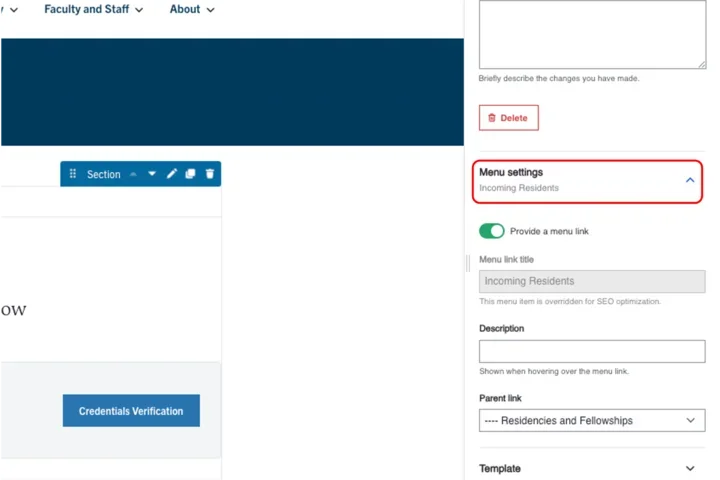The height and width of the screenshot is (480, 720).
Task: Move Section up with arrow icon
Action: pos(133,174)
